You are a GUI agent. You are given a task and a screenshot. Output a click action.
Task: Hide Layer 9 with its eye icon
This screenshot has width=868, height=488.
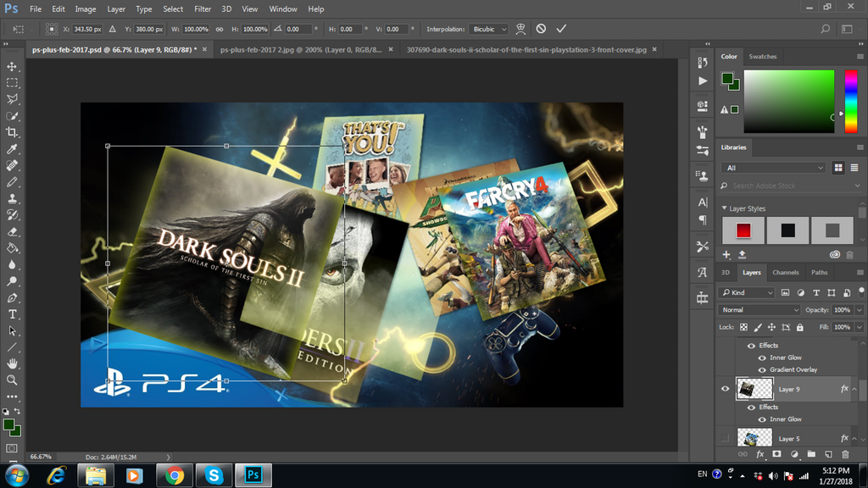(x=724, y=389)
